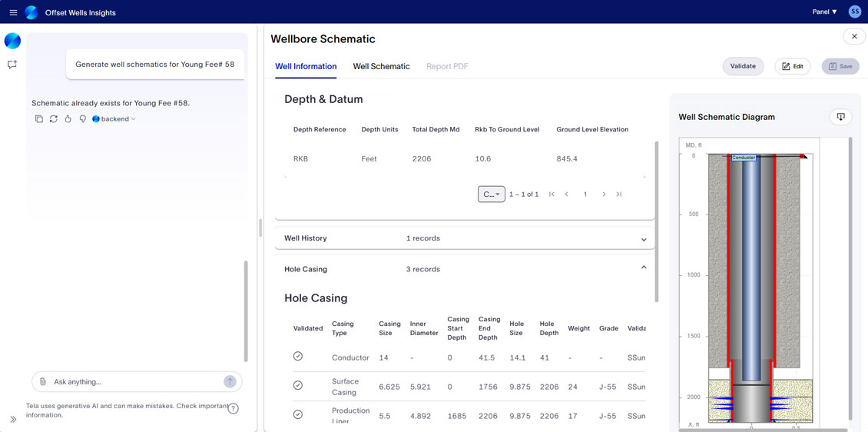Toggle validated checkmark for Production Liner row

point(298,414)
